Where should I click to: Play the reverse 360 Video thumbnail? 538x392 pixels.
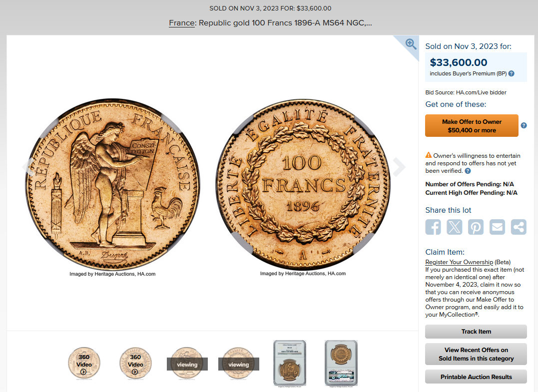pyautogui.click(x=135, y=364)
